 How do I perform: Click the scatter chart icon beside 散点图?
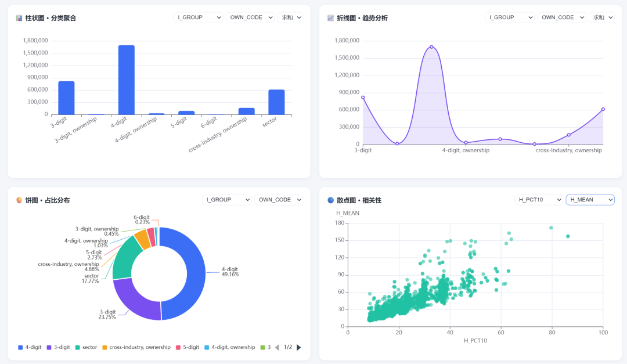[330, 200]
